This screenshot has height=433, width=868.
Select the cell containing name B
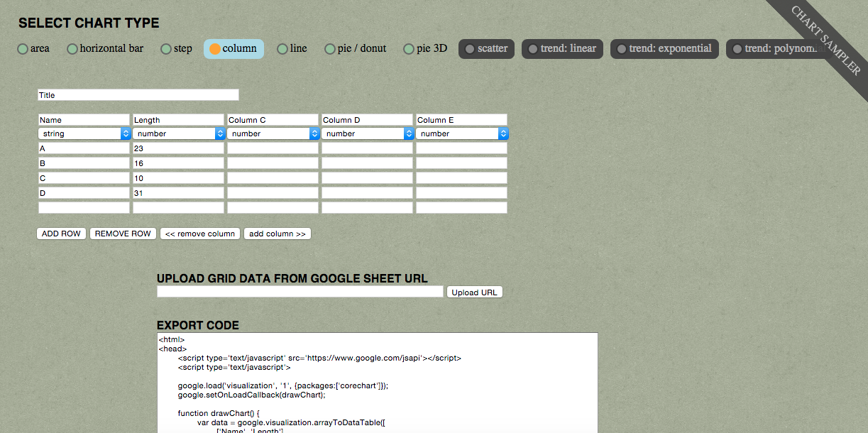tap(84, 163)
